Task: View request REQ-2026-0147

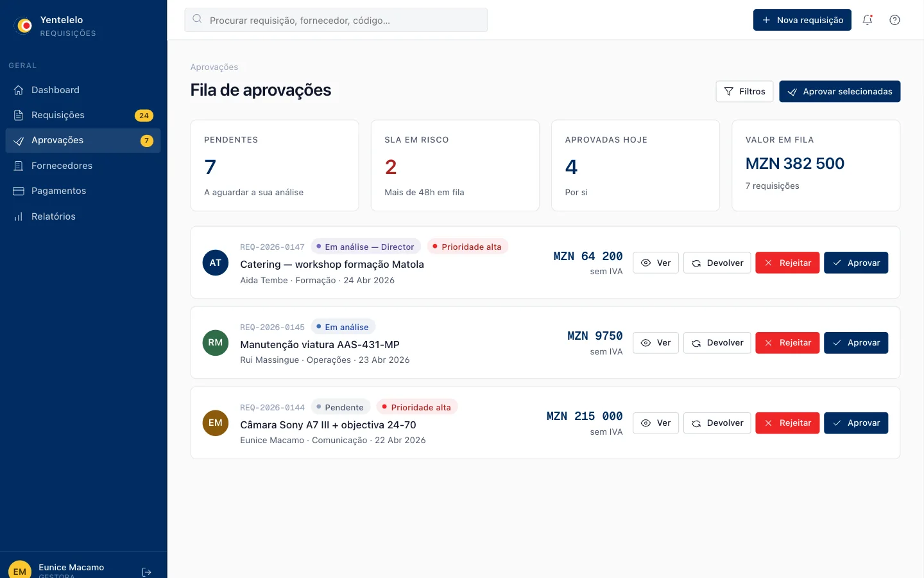Action: coord(656,263)
